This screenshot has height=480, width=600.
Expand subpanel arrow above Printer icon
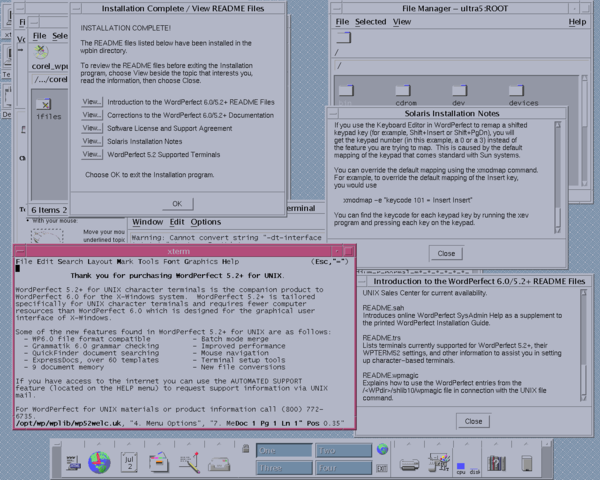pyautogui.click(x=409, y=444)
